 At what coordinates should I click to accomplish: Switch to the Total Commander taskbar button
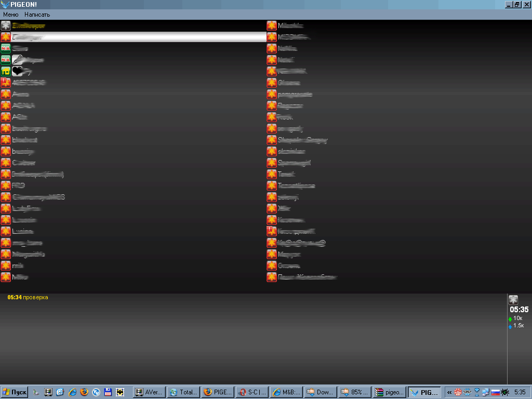(183, 392)
